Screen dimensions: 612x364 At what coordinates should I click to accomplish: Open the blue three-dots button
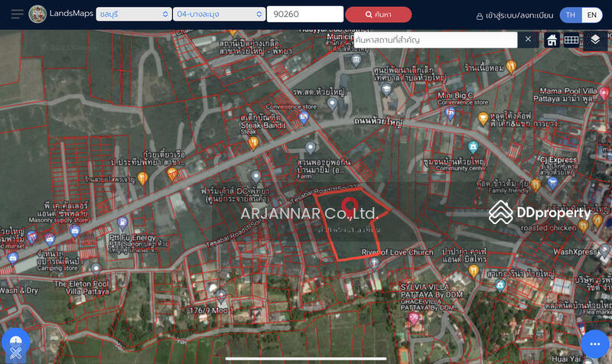point(594,343)
